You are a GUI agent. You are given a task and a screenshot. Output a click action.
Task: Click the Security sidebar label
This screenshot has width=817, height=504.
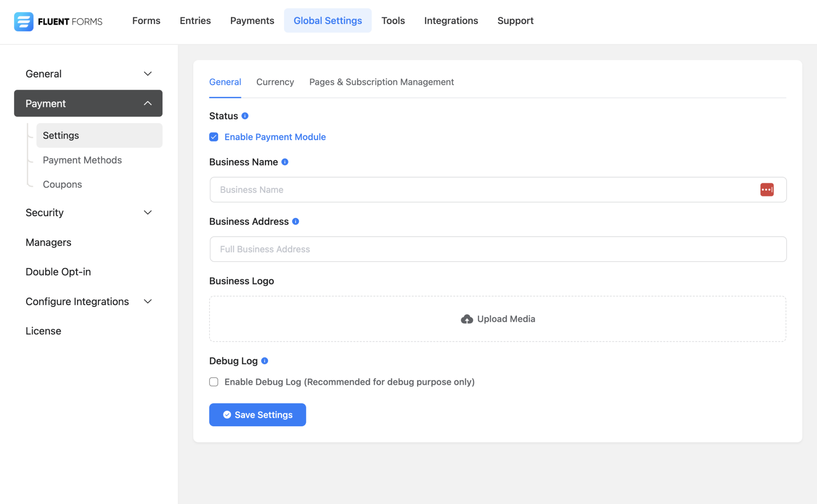click(44, 213)
